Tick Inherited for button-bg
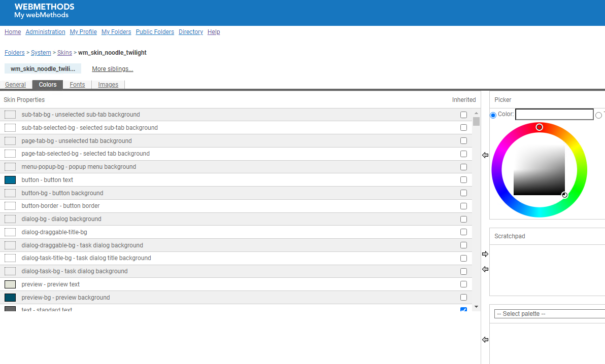This screenshot has height=364, width=605. coord(463,193)
